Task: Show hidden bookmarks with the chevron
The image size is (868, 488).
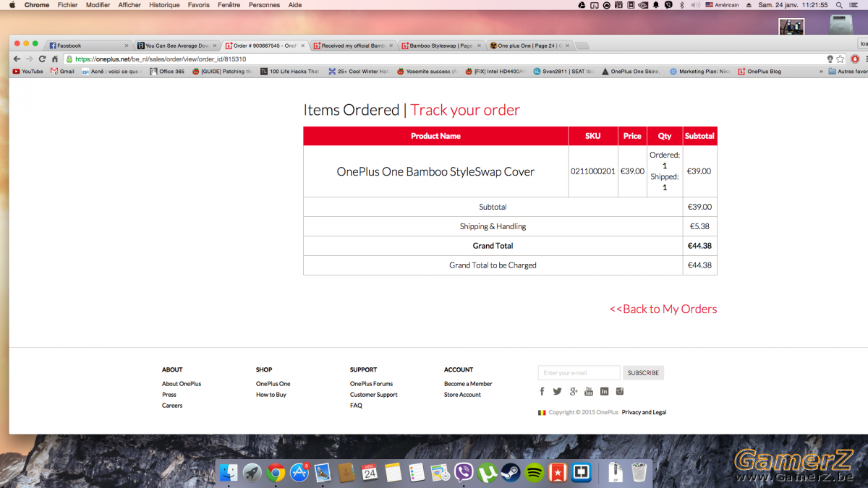Action: click(x=821, y=72)
